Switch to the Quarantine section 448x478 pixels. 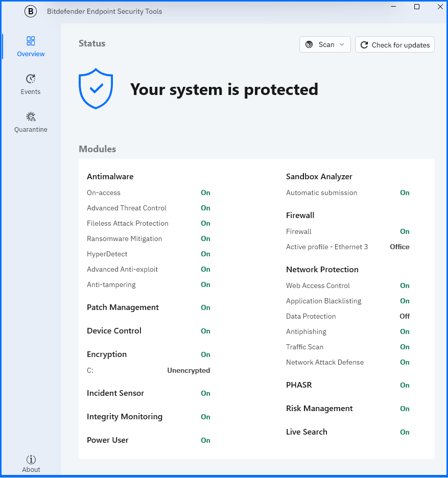(x=30, y=123)
